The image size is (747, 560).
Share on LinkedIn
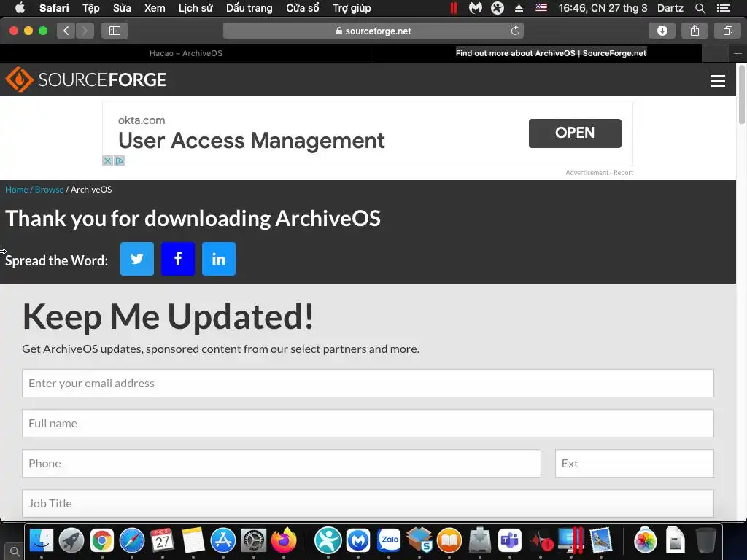[219, 259]
